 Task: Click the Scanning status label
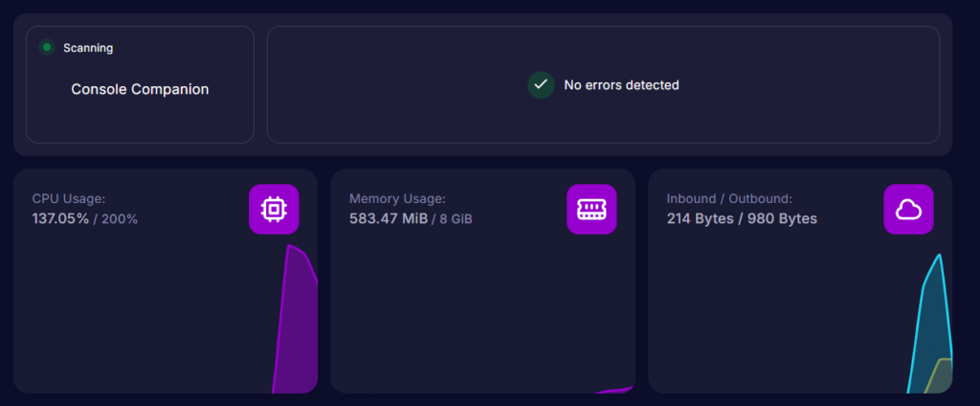tap(88, 47)
